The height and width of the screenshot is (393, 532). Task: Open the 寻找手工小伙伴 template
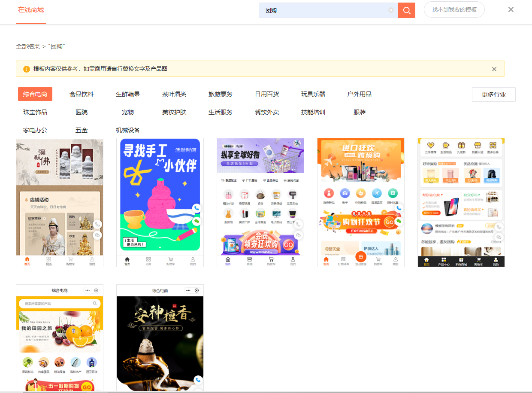[x=160, y=202]
